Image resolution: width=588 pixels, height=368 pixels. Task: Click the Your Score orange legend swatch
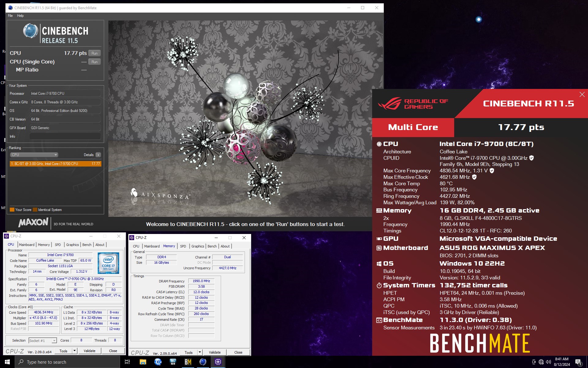tap(12, 210)
